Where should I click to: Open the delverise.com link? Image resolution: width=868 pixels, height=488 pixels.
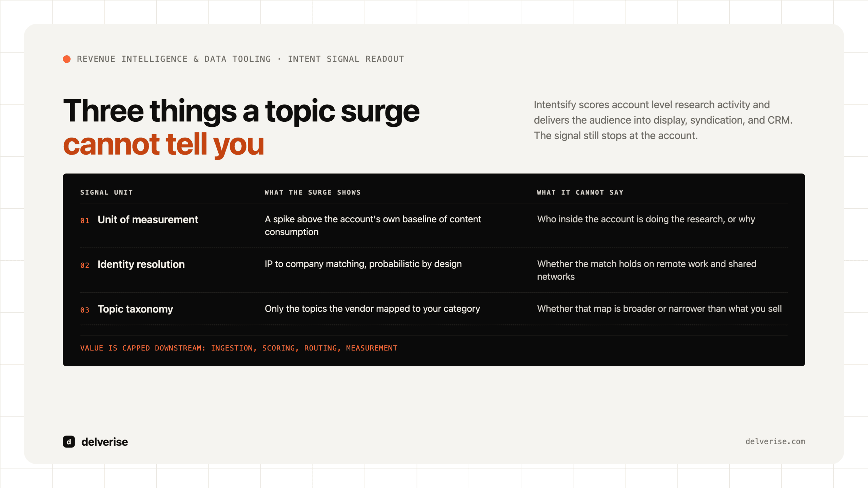pos(775,442)
